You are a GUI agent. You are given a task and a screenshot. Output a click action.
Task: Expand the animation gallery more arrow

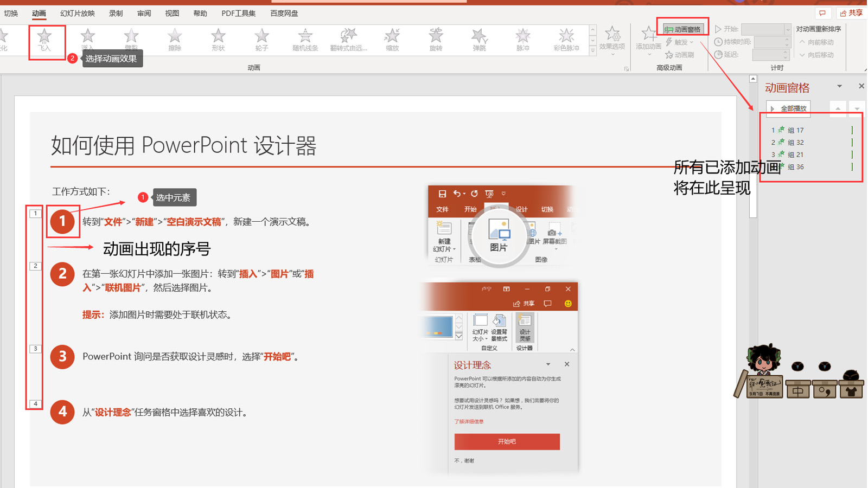(x=593, y=50)
